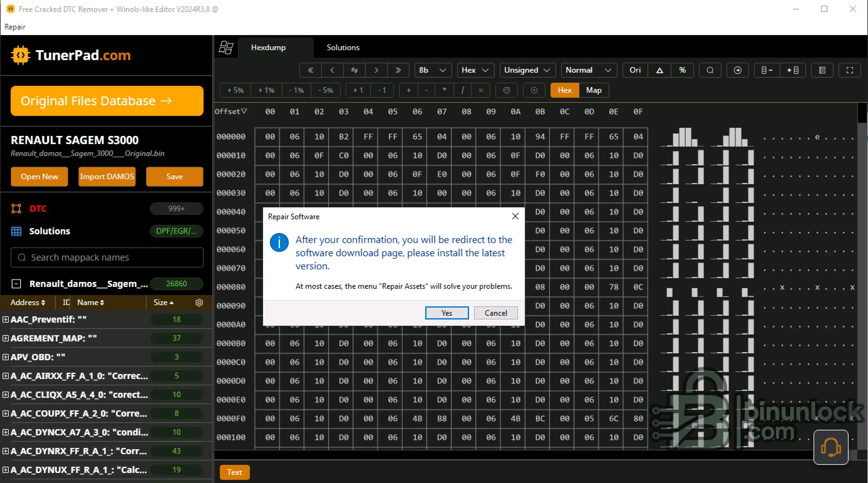Click the multiply asterisk operator icon
868x483 pixels.
(444, 90)
